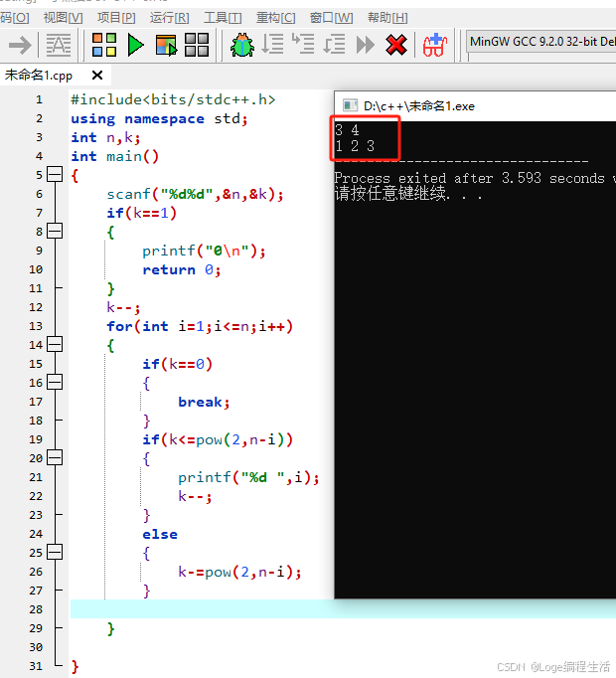616x678 pixels.
Task: Click the red glasses watch icon
Action: click(435, 45)
